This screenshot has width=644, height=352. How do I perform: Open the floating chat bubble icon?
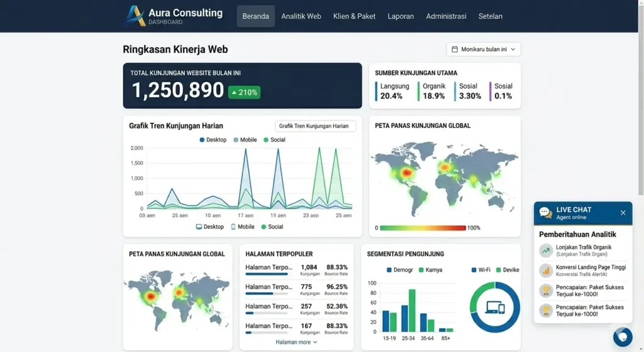[x=623, y=337]
